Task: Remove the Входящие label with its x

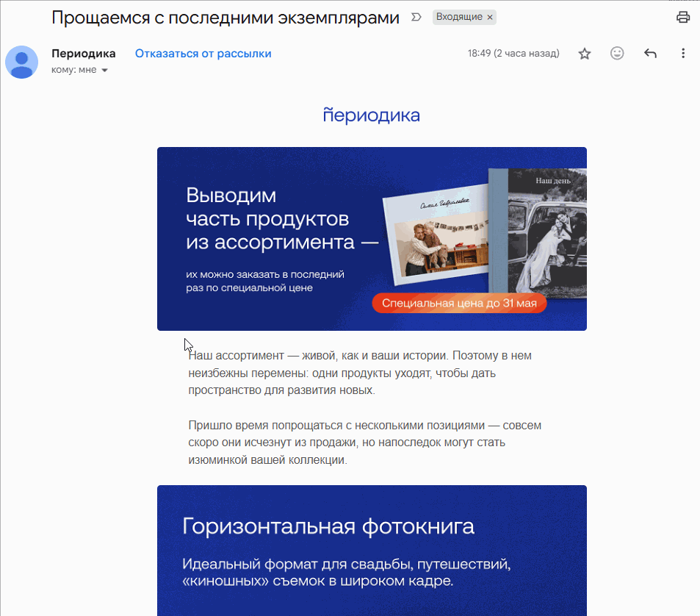Action: pos(490,18)
